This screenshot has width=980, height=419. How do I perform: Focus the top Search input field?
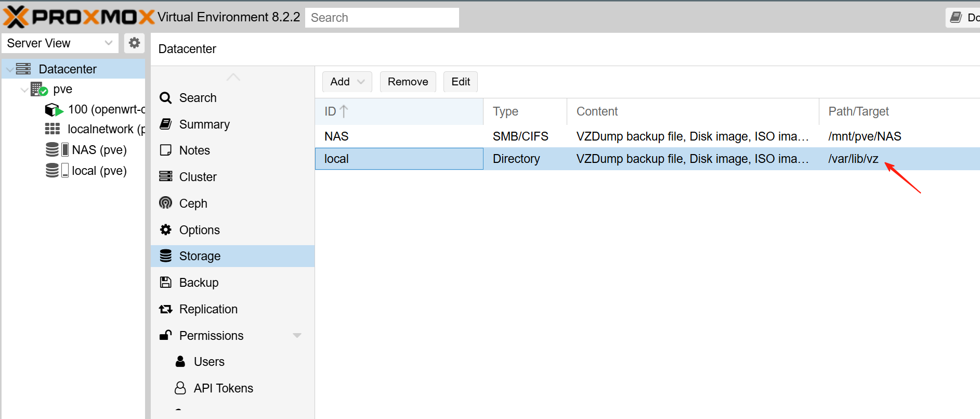click(x=382, y=18)
